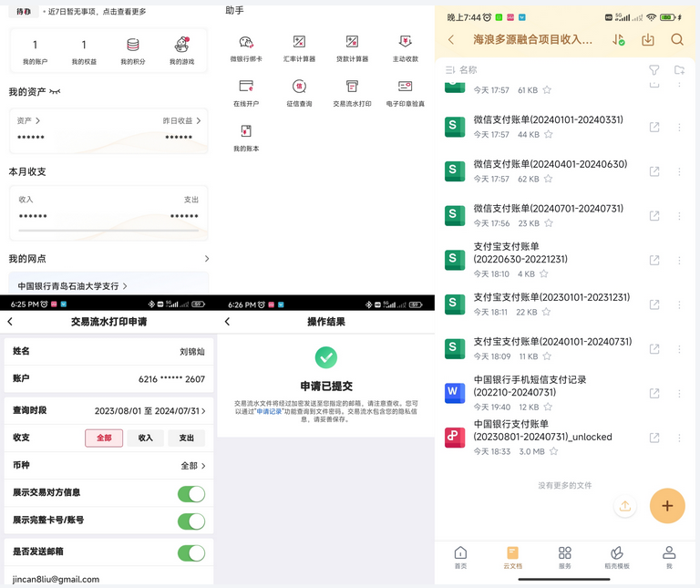Toggle 展示完整卡号/账号 switch
Image resolution: width=700 pixels, height=588 pixels.
pyautogui.click(x=191, y=521)
